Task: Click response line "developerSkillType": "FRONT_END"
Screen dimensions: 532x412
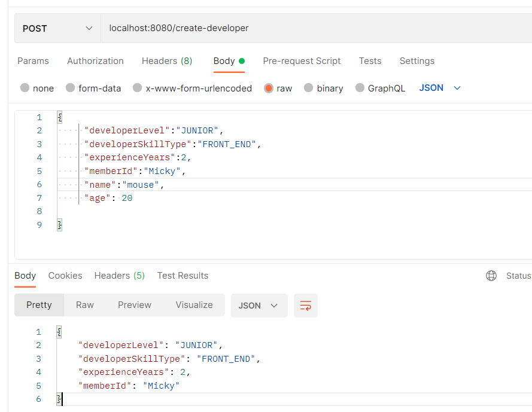Action: tap(169, 359)
